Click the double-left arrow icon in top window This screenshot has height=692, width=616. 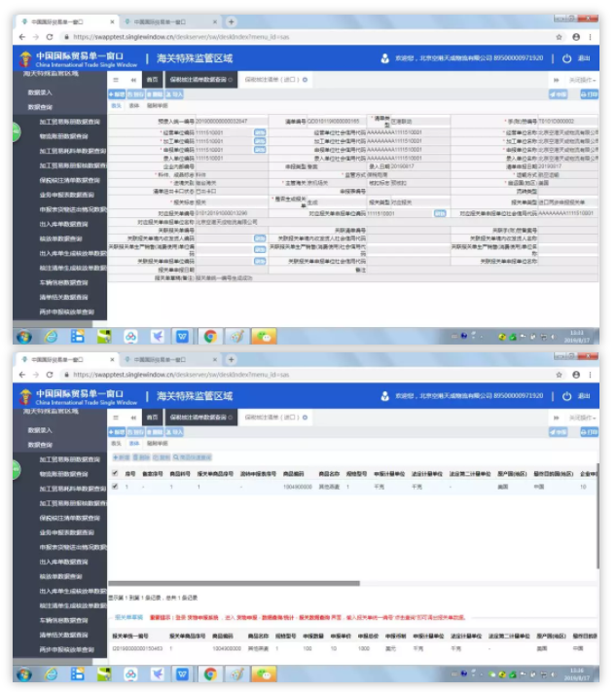click(132, 80)
